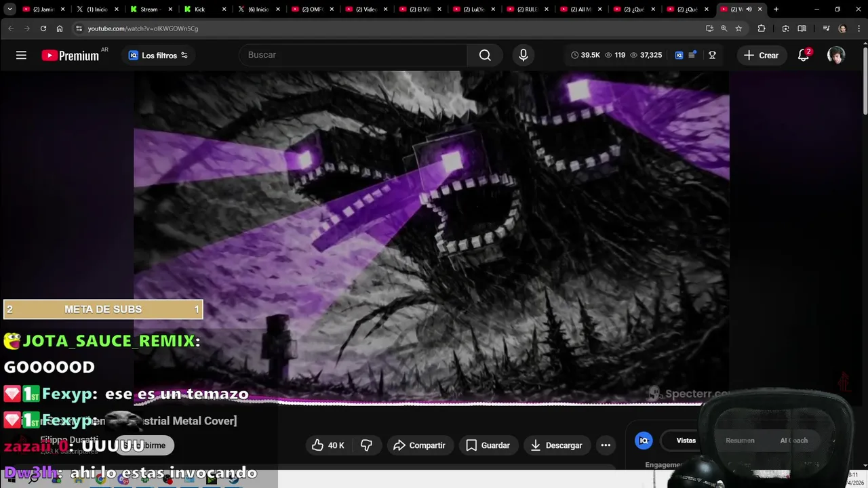
Task: Switch to the (2) LuLYe browser tab
Action: click(473, 9)
